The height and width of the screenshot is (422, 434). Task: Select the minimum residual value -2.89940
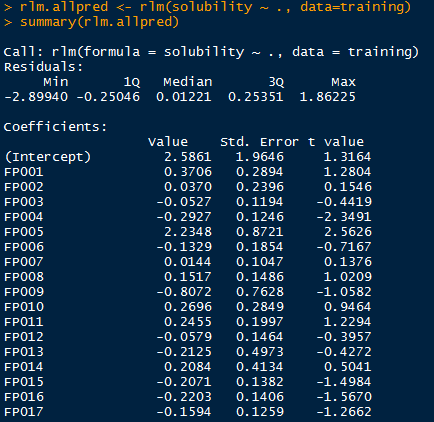coord(36,97)
